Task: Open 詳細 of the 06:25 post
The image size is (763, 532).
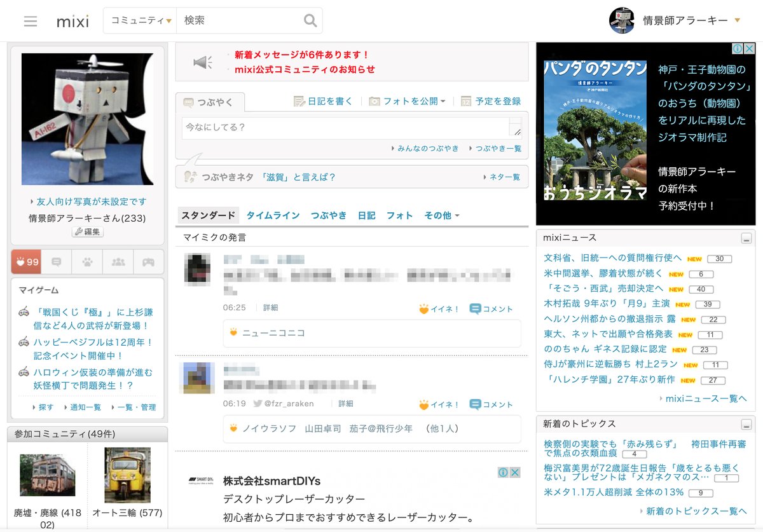Action: coord(271,308)
